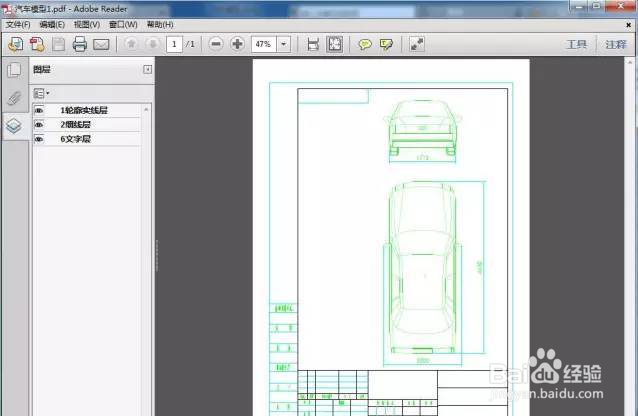Click the layers list scroll up arrow
Viewport: 638px width, 416px height.
[146, 109]
